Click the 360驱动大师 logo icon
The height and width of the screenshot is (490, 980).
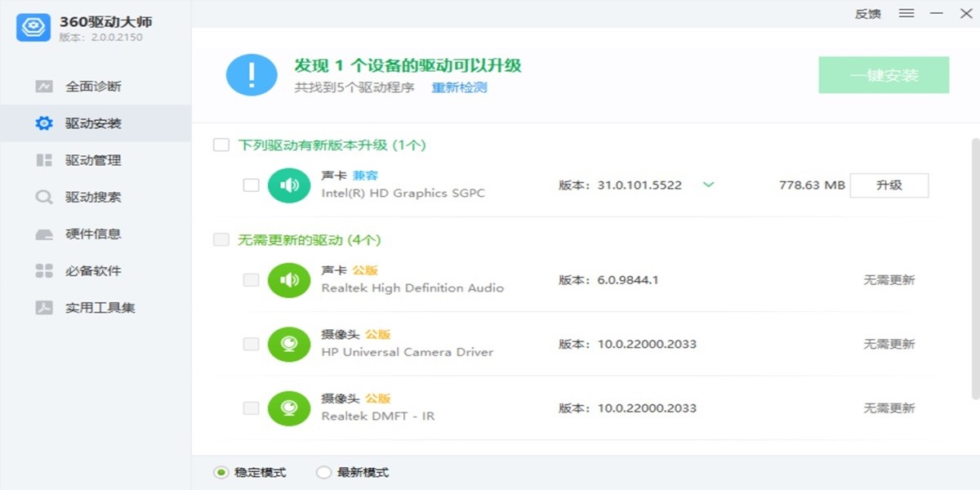coord(32,27)
